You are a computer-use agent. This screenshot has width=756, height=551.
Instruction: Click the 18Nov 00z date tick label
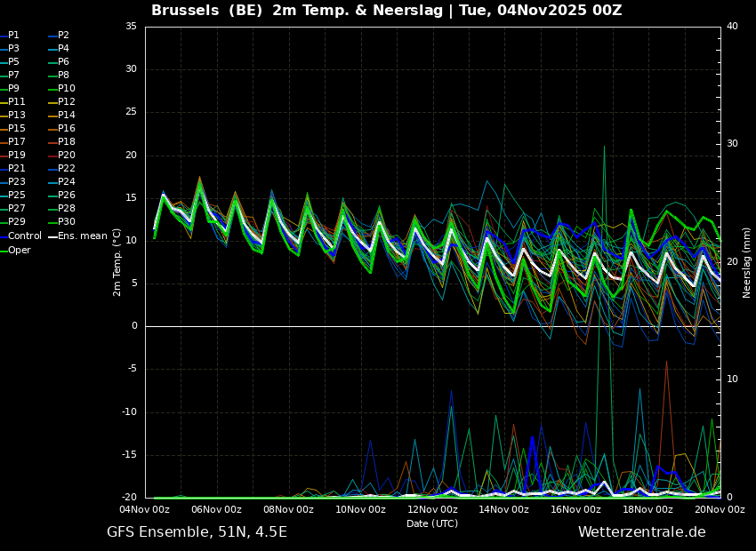648,509
